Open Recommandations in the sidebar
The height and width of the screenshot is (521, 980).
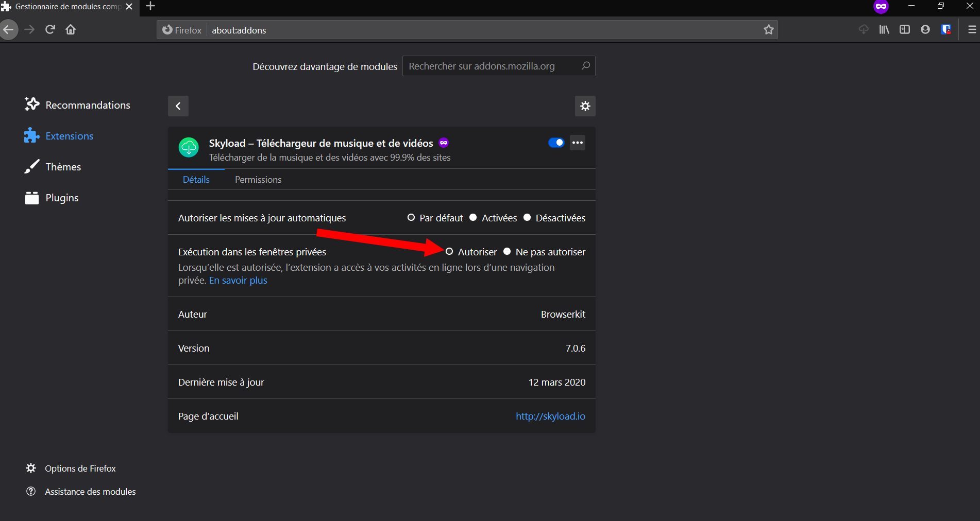point(77,105)
